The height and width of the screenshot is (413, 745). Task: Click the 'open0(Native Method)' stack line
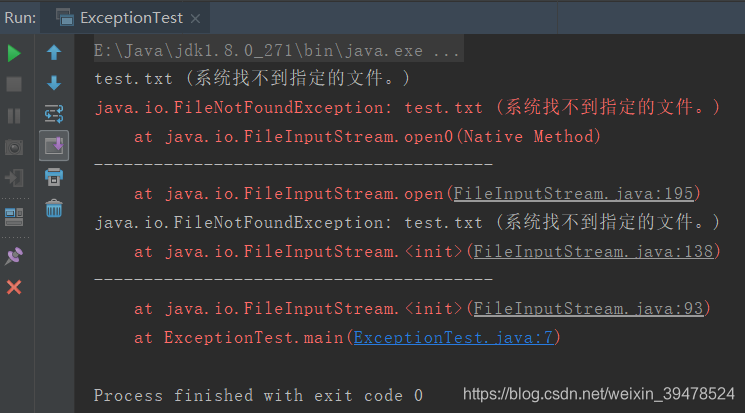(x=367, y=136)
